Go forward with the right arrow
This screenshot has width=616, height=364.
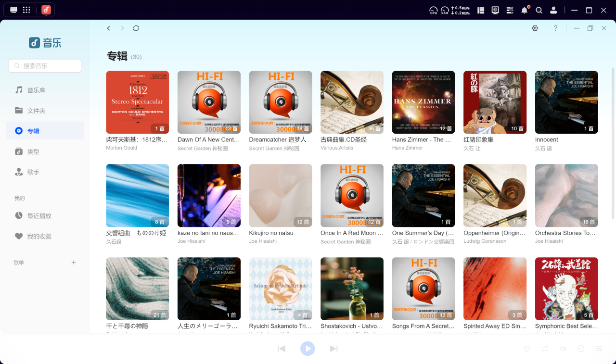click(x=122, y=28)
